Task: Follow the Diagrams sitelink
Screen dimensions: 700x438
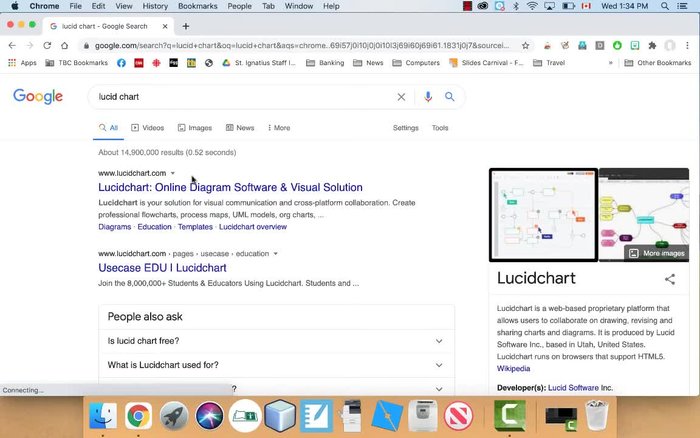Action: tap(115, 227)
